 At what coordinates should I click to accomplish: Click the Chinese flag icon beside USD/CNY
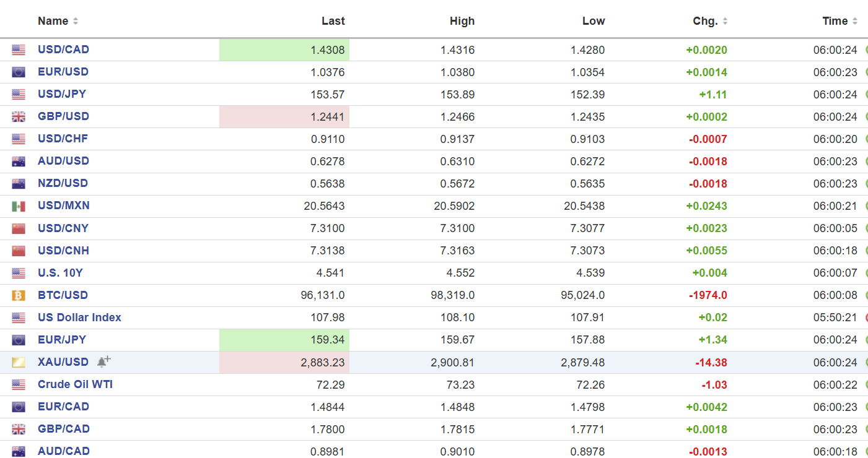click(x=19, y=228)
